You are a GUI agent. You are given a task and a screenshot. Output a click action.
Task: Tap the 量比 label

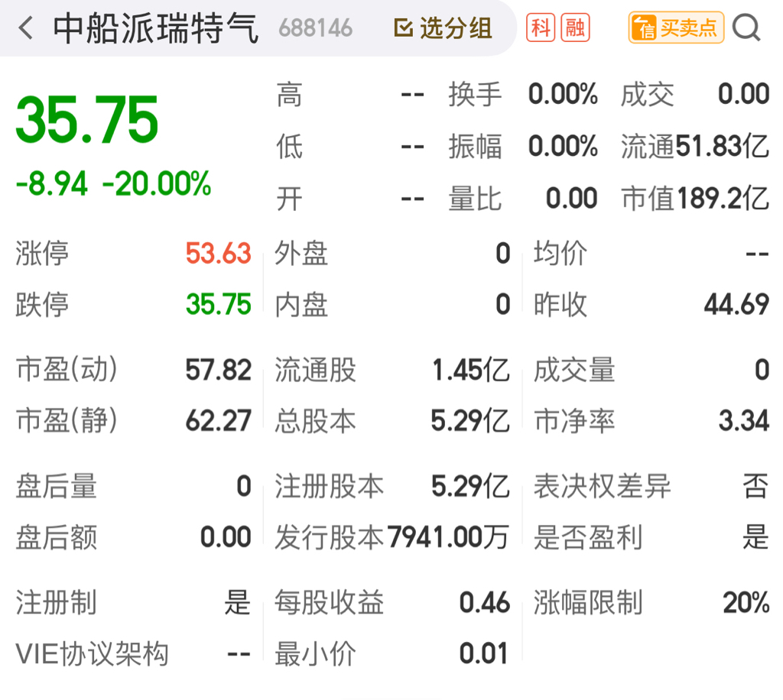pos(474,199)
